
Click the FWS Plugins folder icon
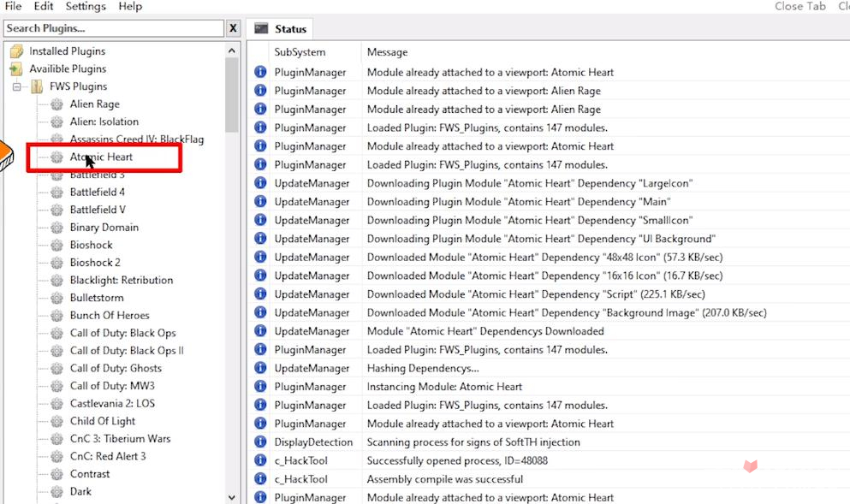37,86
